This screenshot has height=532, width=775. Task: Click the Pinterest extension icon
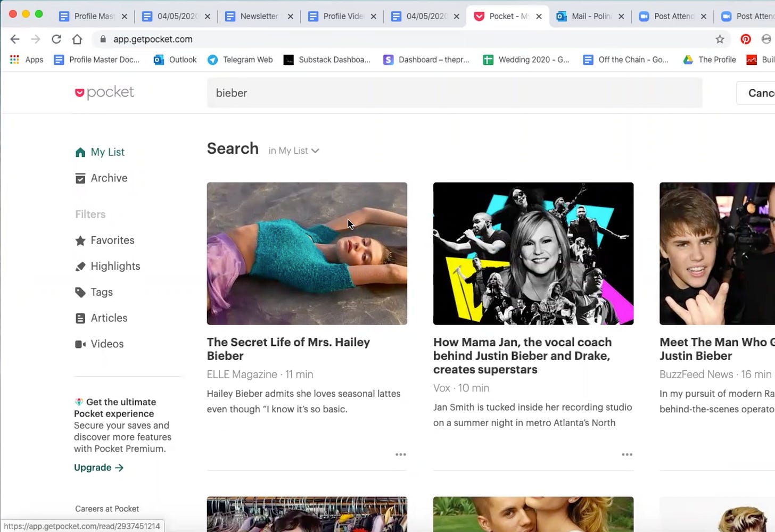click(746, 39)
